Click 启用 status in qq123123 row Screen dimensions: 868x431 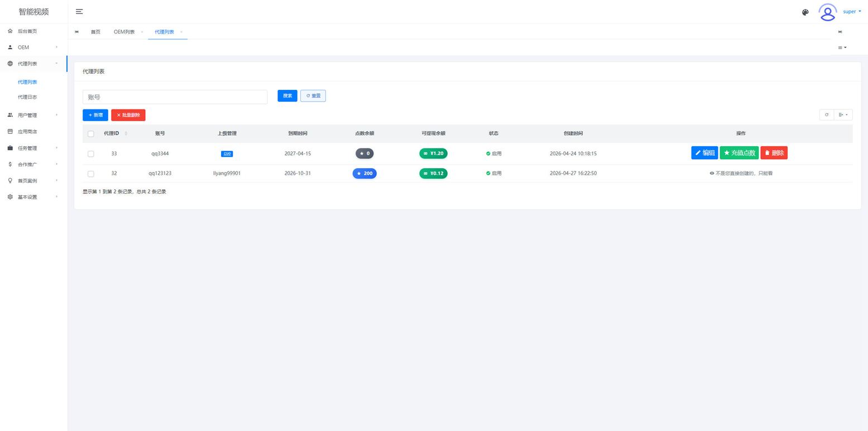tap(493, 174)
